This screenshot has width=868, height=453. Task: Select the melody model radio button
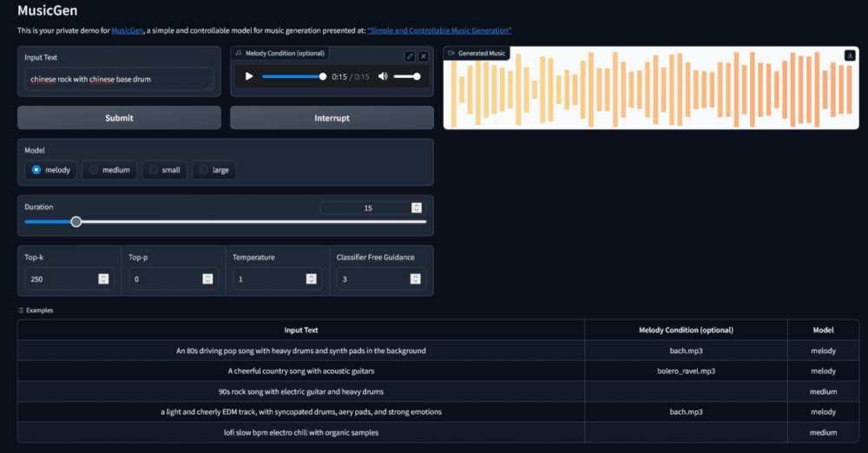pos(36,170)
